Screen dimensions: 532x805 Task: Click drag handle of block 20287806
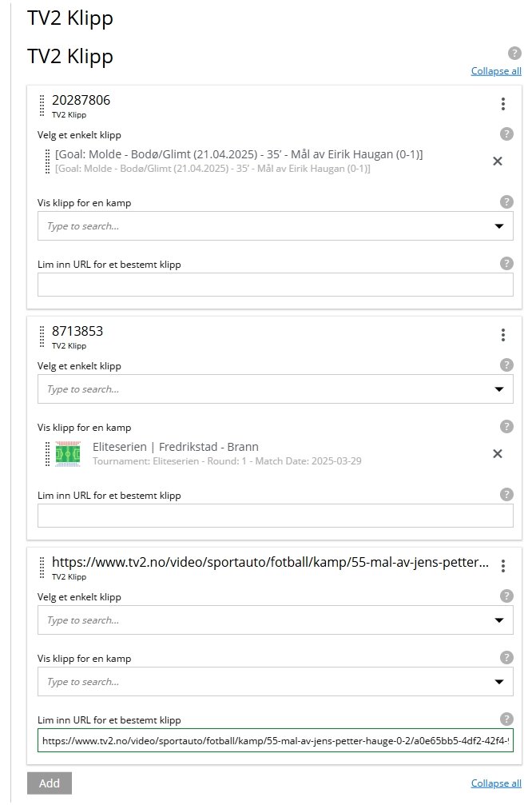(42, 106)
